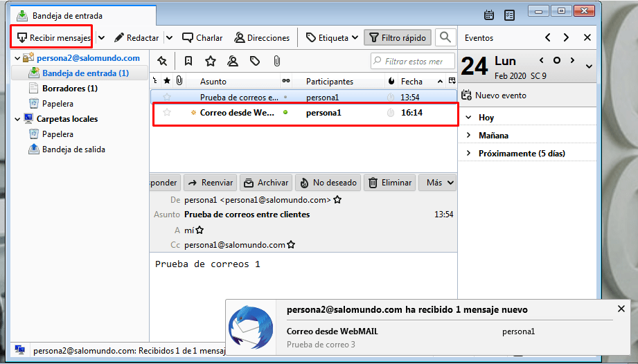This screenshot has width=638, height=364.
Task: Filter messages with attachments (paperclip icon)
Action: [x=276, y=61]
